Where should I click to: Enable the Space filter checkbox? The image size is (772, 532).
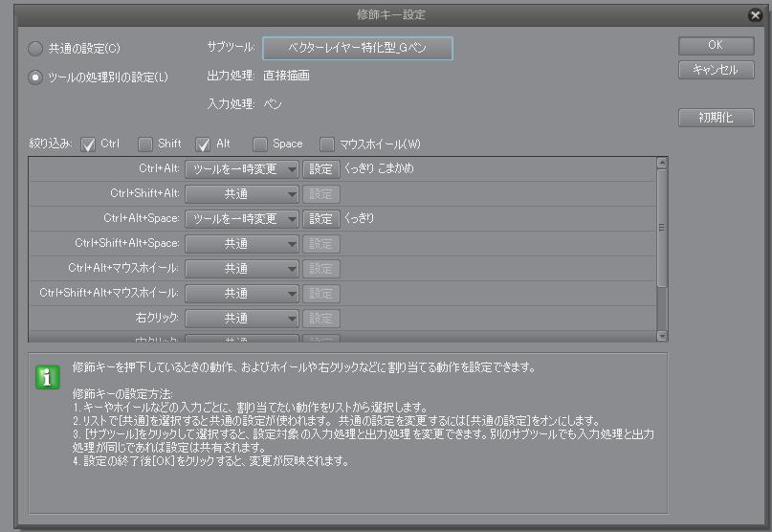pos(260,144)
